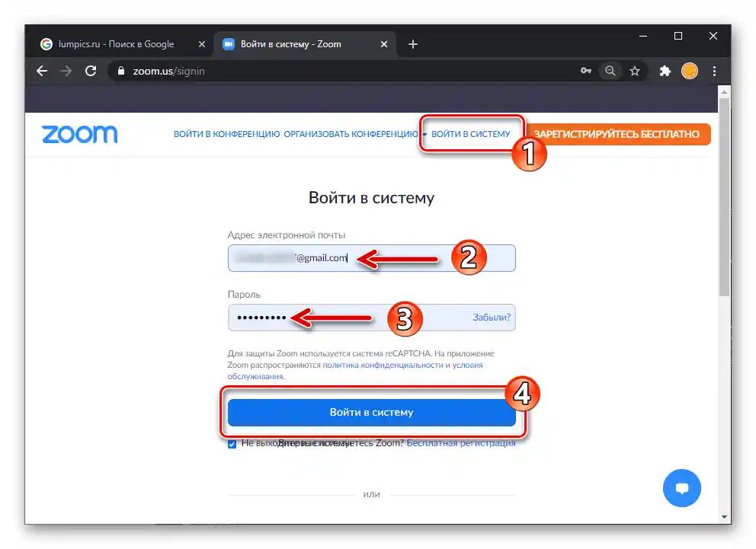Click the blue 'Войти в систему' button
This screenshot has width=756, height=549.
[x=372, y=412]
